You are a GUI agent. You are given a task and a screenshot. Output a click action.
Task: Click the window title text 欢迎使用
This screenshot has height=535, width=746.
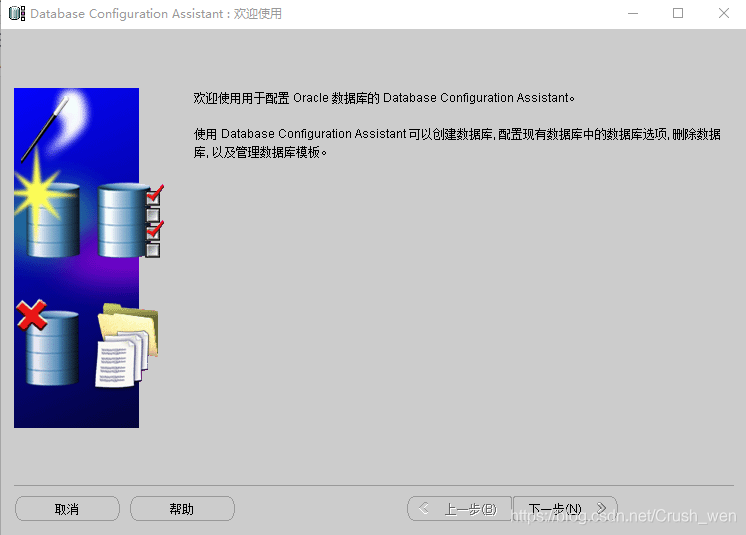(257, 14)
